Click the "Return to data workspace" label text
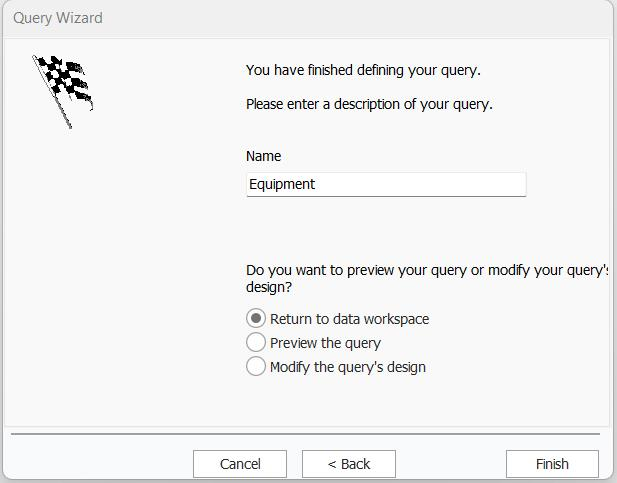Image resolution: width=617 pixels, height=483 pixels. (x=349, y=319)
